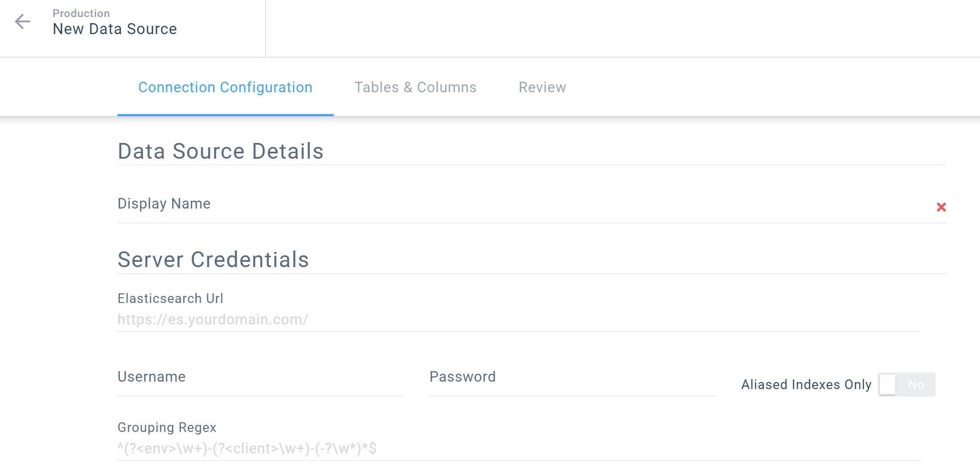
Task: Open the Review tab
Action: (542, 87)
